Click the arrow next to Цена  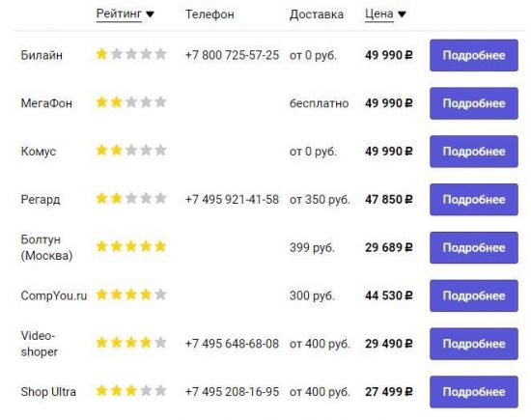click(402, 14)
